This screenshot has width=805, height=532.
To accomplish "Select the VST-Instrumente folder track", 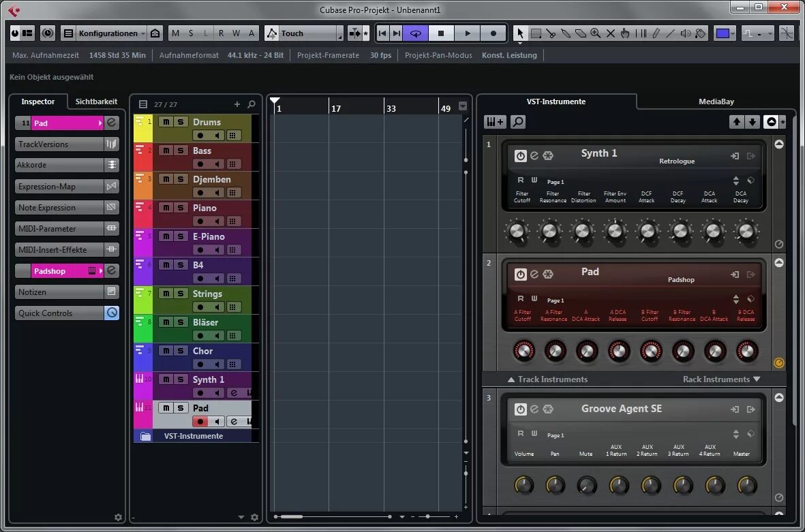I will coord(193,435).
